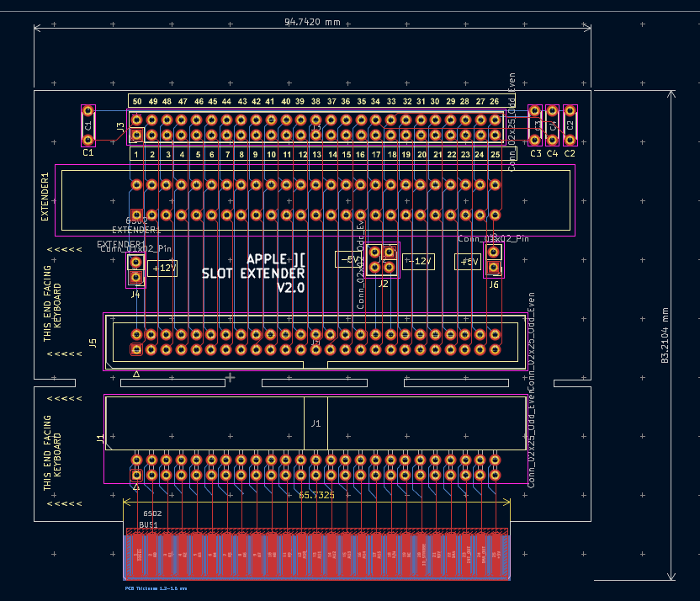Click the C4 label below its capacitor
Screen dimensions: 700x601
pyautogui.click(x=552, y=153)
